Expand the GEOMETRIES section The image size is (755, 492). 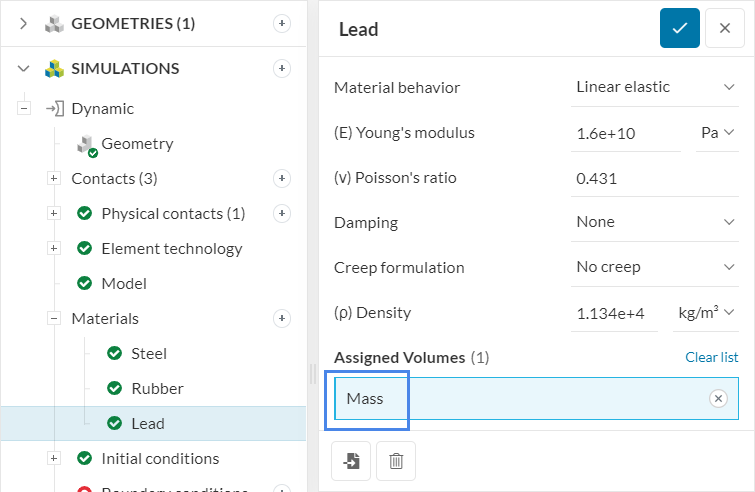24,24
